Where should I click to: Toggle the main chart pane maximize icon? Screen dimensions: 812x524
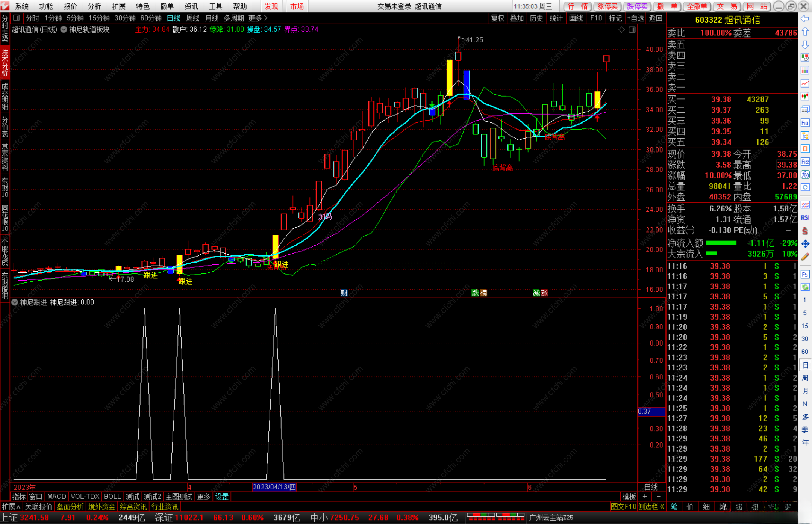click(632, 30)
